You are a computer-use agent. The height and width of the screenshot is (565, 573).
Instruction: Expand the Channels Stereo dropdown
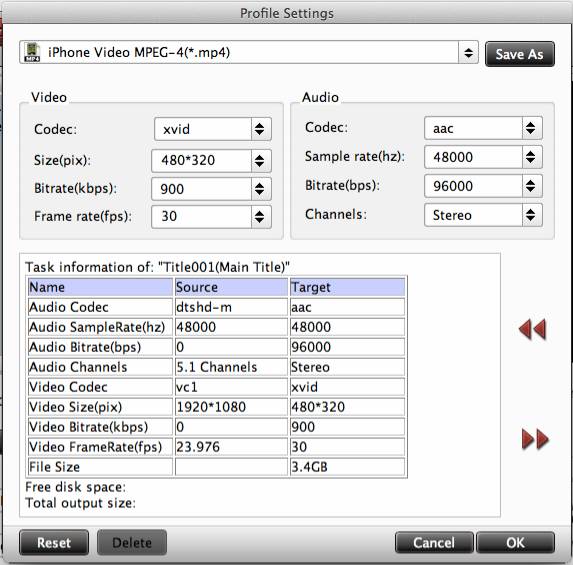[x=483, y=215]
